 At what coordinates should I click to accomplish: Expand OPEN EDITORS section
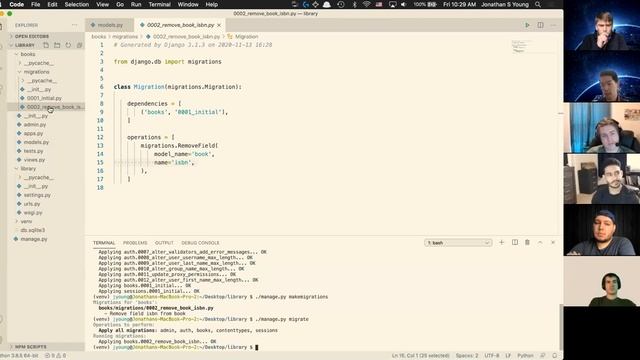click(32, 36)
